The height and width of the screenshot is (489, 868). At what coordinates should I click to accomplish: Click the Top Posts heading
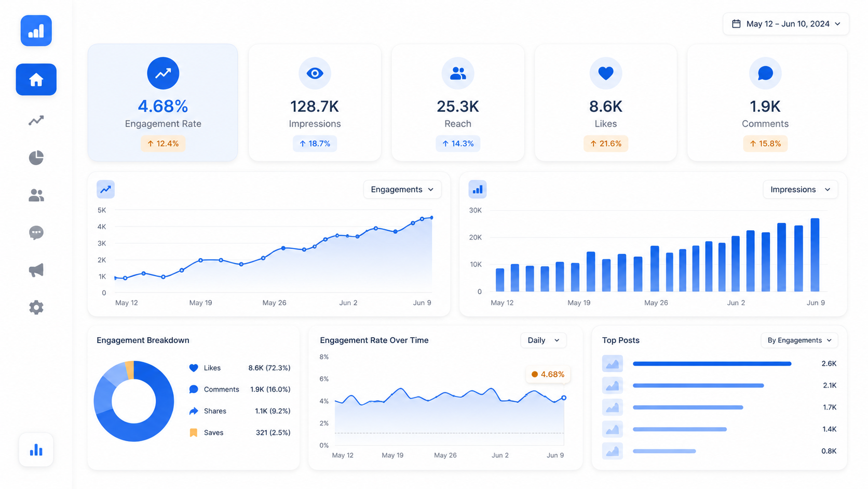620,340
